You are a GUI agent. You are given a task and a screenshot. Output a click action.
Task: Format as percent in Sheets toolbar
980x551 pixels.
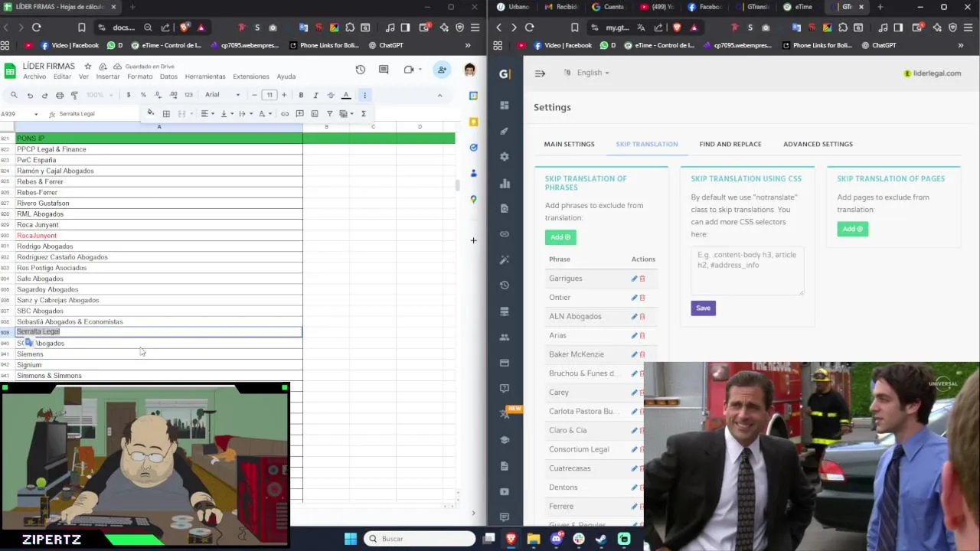tap(143, 95)
